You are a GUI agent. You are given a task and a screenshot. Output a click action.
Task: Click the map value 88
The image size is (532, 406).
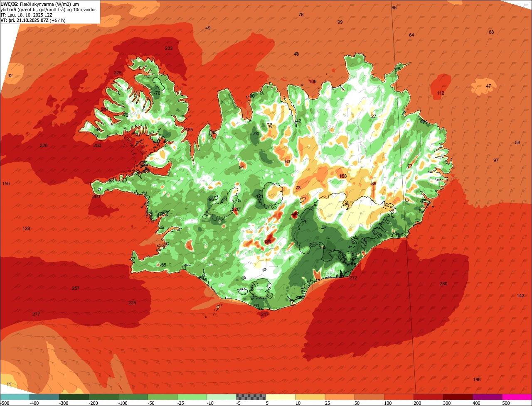click(x=491, y=32)
